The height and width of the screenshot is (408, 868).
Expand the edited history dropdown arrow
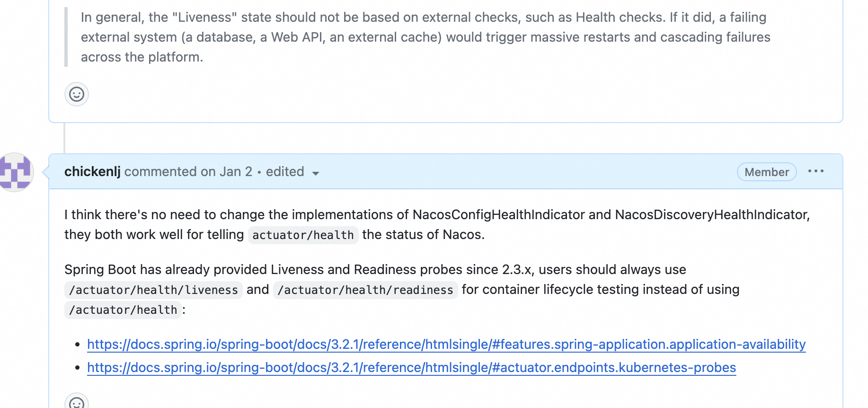316,173
